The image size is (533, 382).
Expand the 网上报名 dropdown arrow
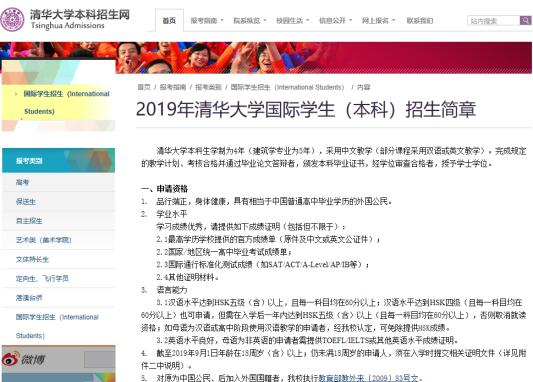pos(393,20)
